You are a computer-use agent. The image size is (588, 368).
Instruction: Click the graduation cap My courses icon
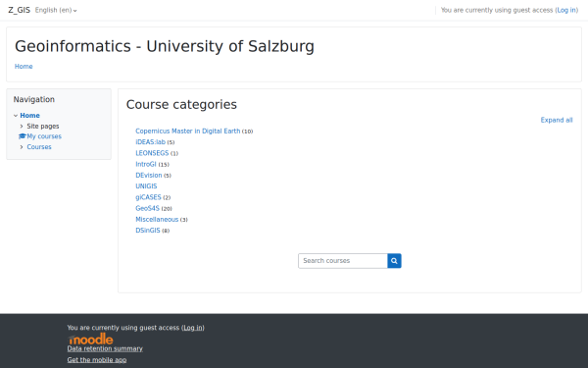pos(23,136)
